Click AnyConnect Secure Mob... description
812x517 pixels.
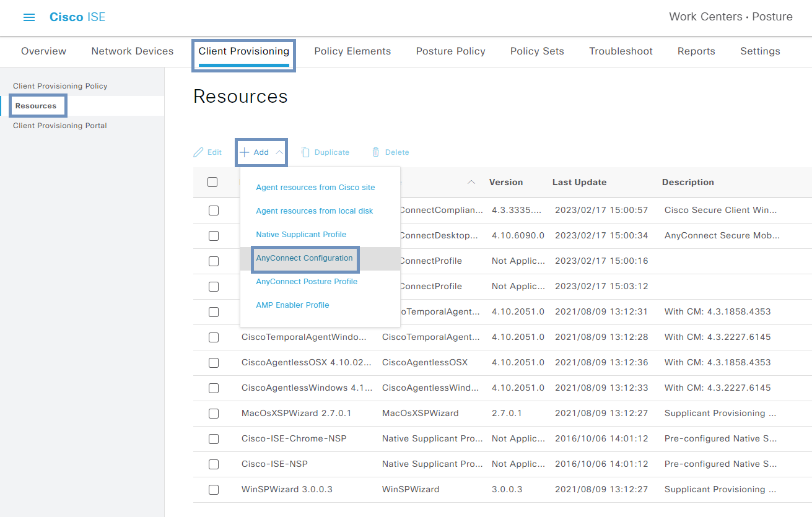pyautogui.click(x=722, y=236)
